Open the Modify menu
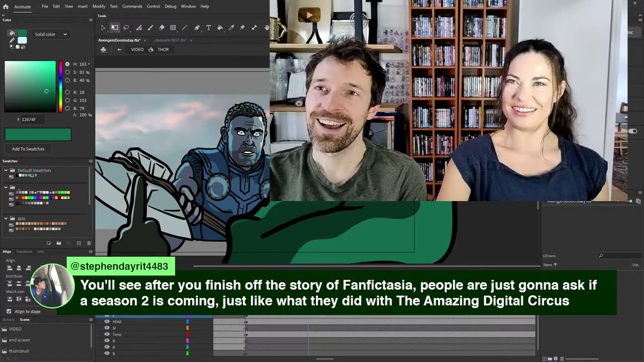This screenshot has width=644, height=362. 99,7
